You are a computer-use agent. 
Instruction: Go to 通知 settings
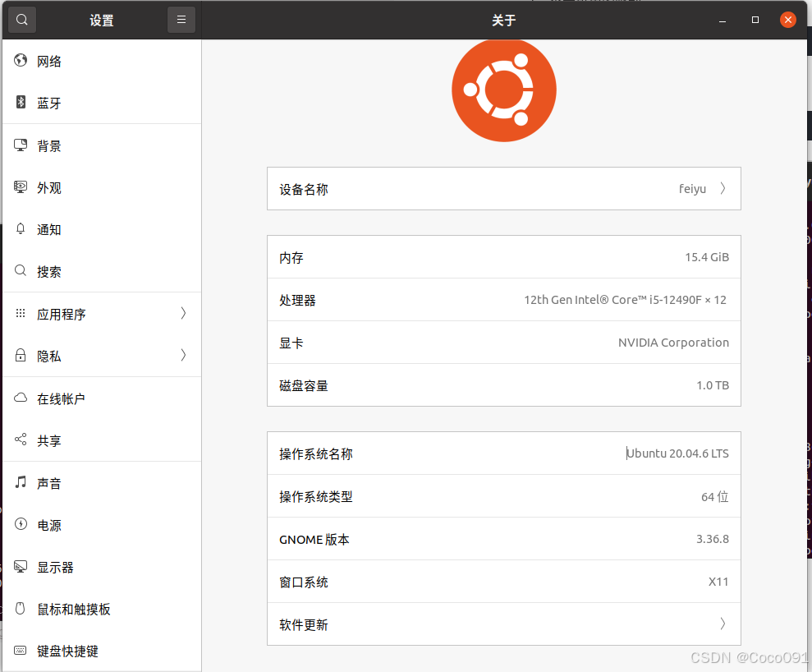click(x=102, y=229)
